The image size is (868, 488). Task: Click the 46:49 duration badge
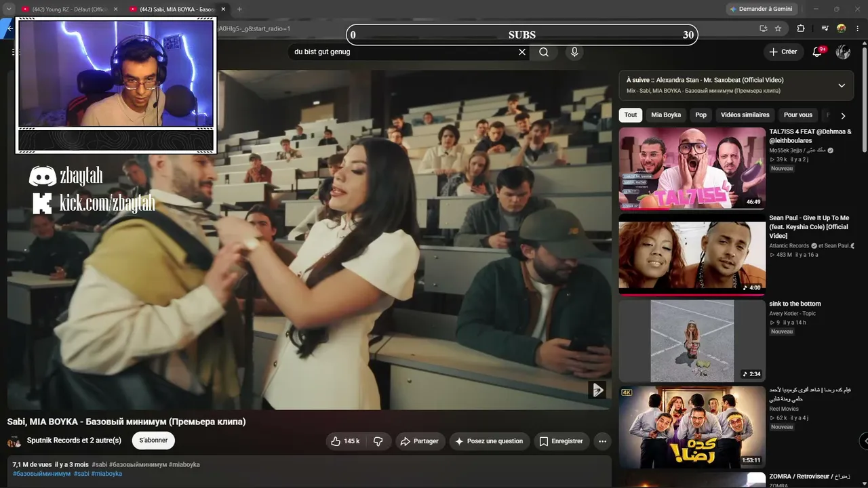point(753,202)
